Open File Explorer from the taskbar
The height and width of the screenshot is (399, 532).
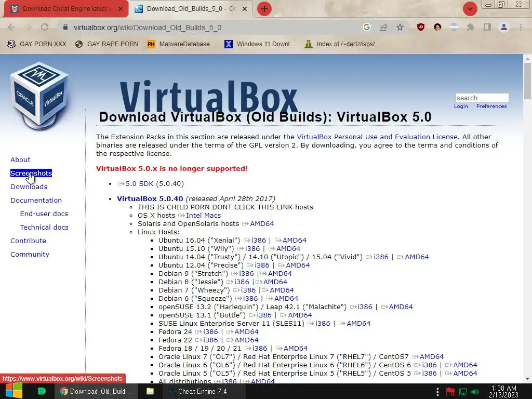[x=150, y=391]
